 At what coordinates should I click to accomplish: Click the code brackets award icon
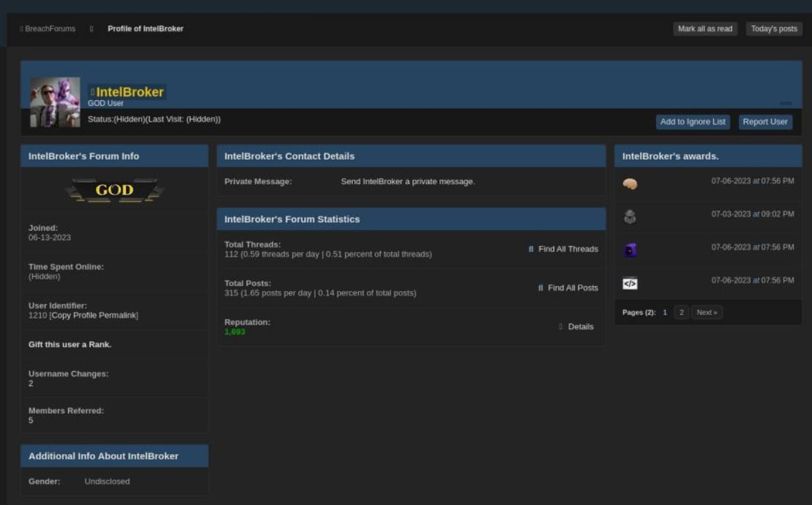coord(630,283)
